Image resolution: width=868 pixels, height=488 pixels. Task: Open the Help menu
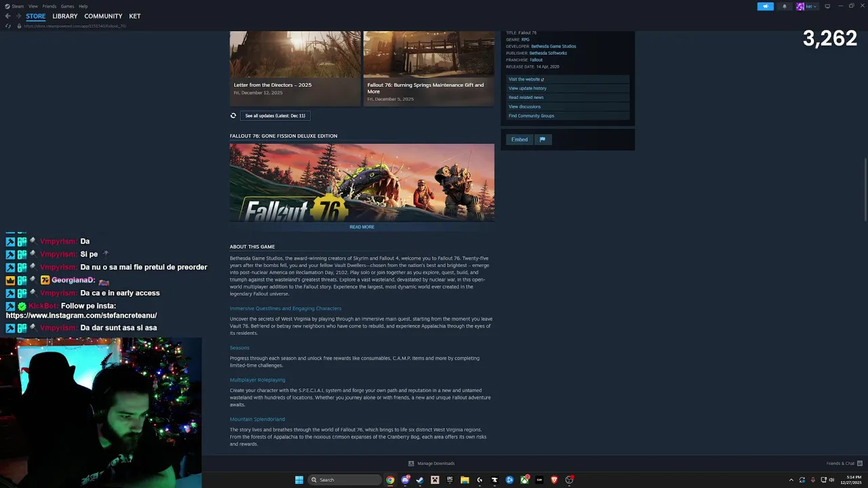[x=83, y=6]
